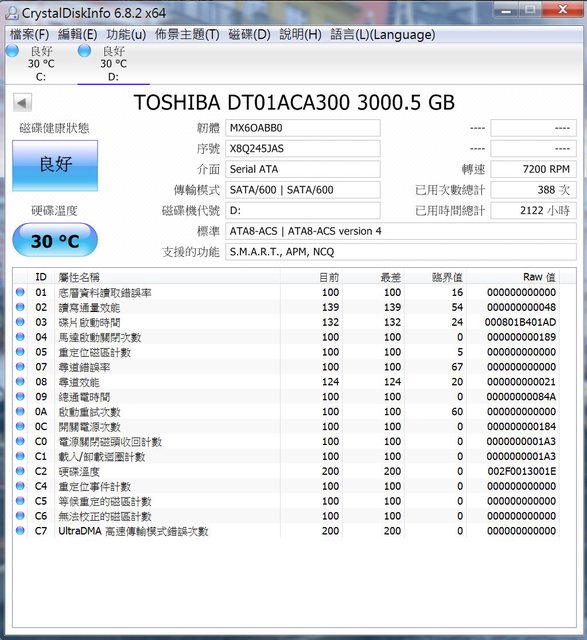Click the transfer mode field SATA/600 | SATA/600
The height and width of the screenshot is (640, 587).
point(302,190)
